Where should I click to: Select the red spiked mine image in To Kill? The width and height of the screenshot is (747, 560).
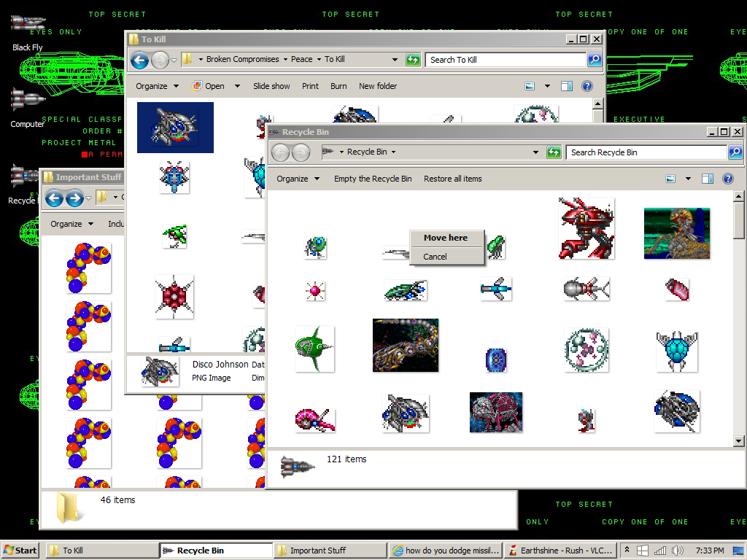174,296
